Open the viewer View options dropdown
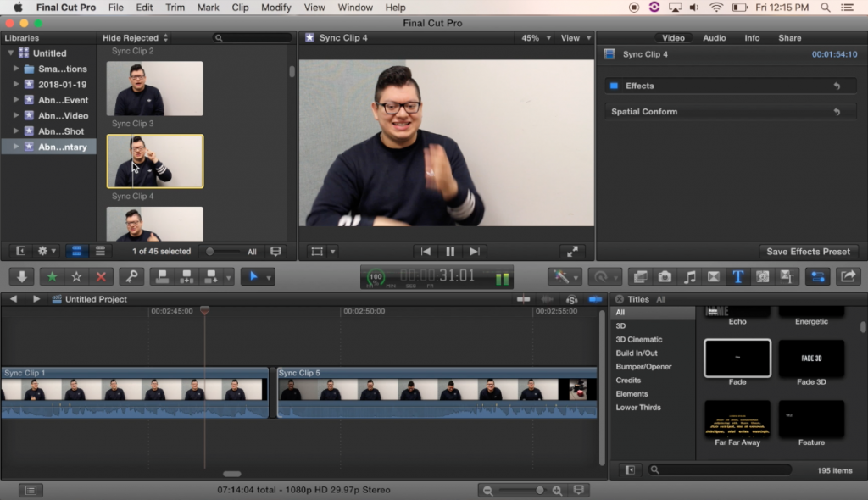 coord(576,37)
